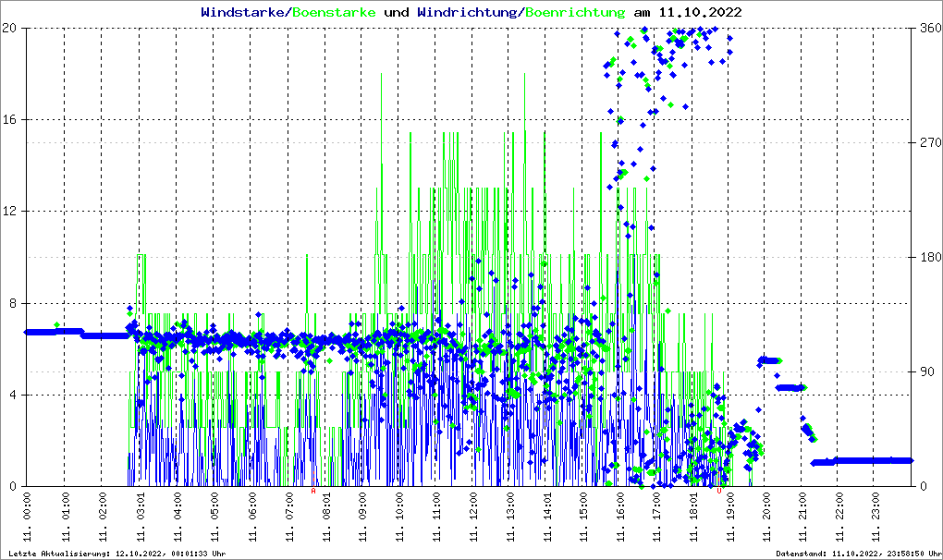Click right axis label '180'

pos(931,257)
